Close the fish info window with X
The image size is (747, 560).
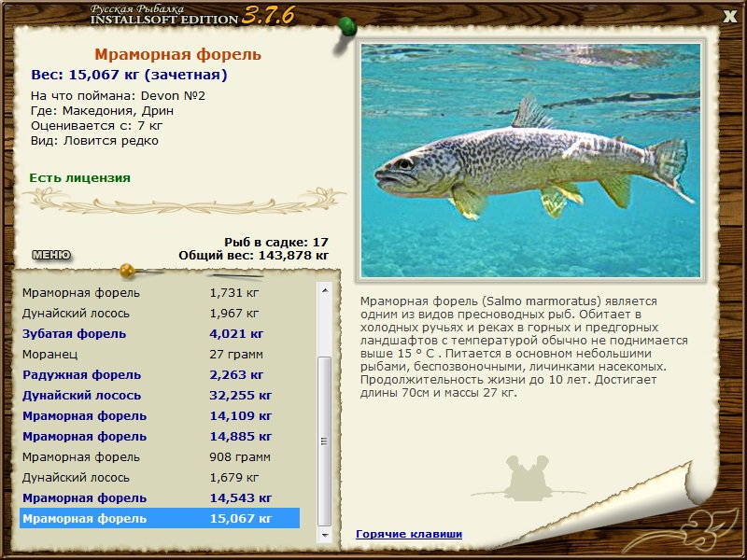tap(730, 17)
